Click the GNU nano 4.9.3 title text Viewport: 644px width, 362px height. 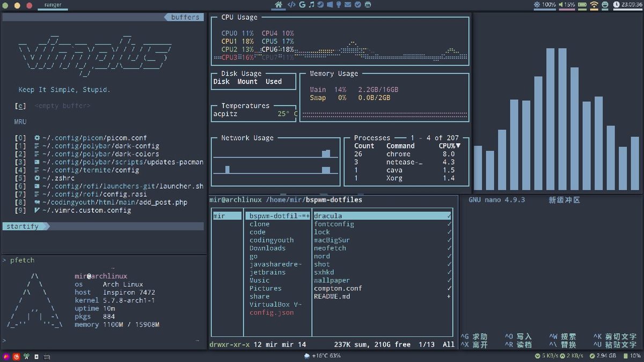click(x=496, y=200)
